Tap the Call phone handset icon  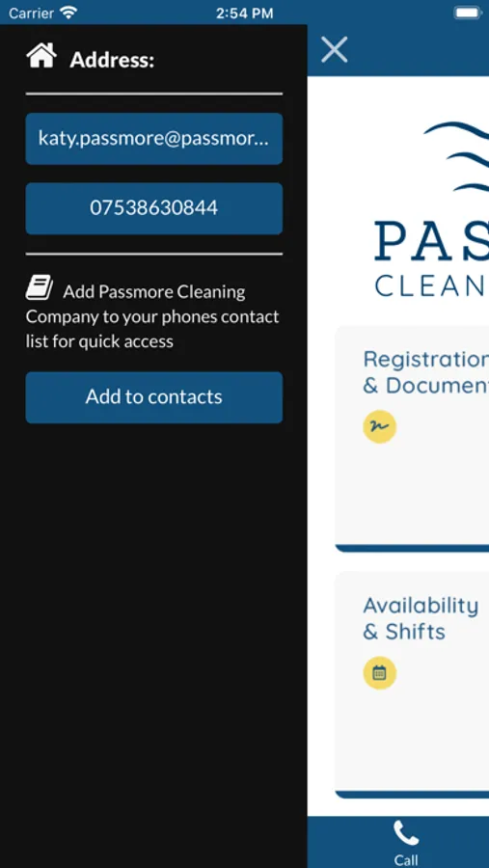(406, 833)
